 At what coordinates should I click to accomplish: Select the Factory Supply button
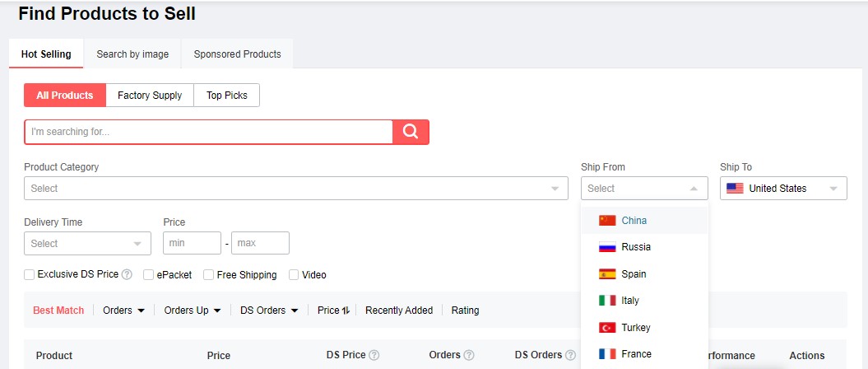(x=150, y=96)
